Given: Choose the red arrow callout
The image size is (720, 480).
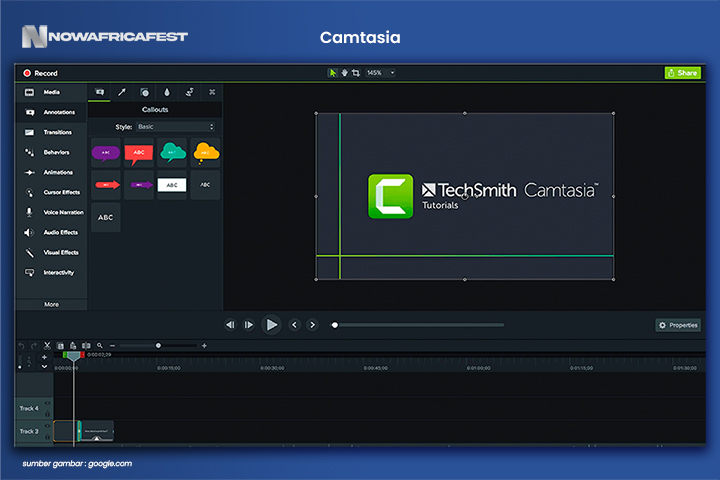Looking at the screenshot, I should [x=106, y=185].
